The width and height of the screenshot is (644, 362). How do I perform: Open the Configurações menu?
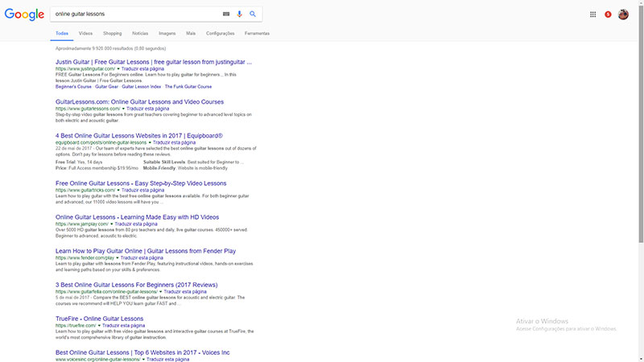point(220,33)
